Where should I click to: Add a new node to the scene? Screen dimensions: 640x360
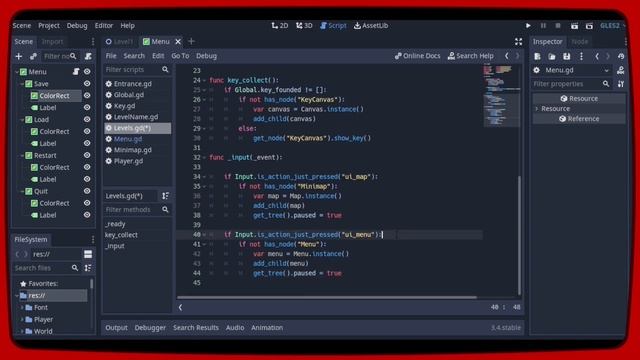[18, 56]
